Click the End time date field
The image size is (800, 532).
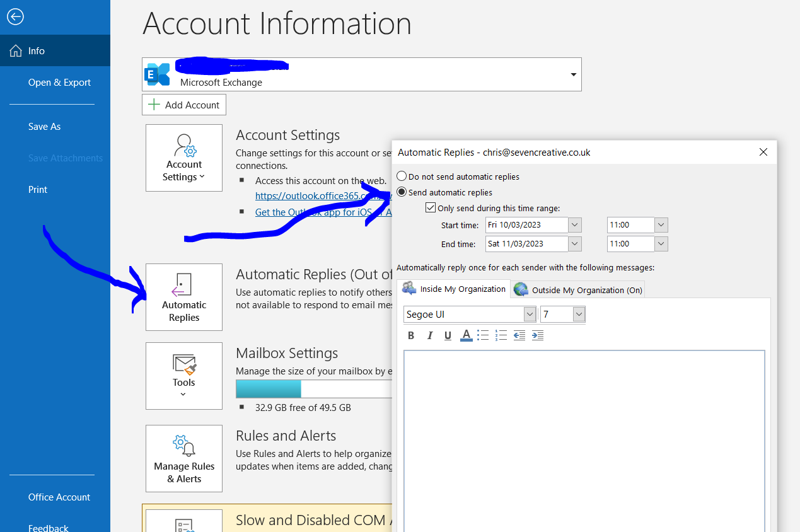526,244
